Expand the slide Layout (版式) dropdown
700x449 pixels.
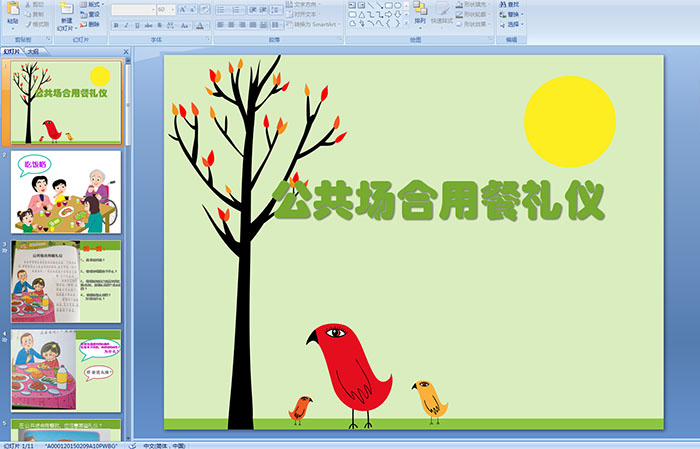tap(94, 4)
